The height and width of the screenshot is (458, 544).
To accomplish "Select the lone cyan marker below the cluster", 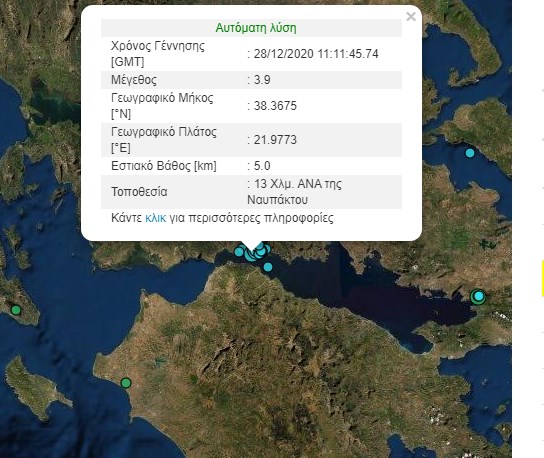I will coord(268,267).
